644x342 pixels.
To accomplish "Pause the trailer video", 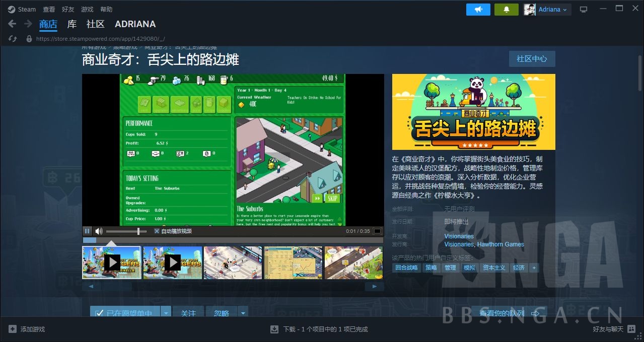I will click(x=87, y=231).
